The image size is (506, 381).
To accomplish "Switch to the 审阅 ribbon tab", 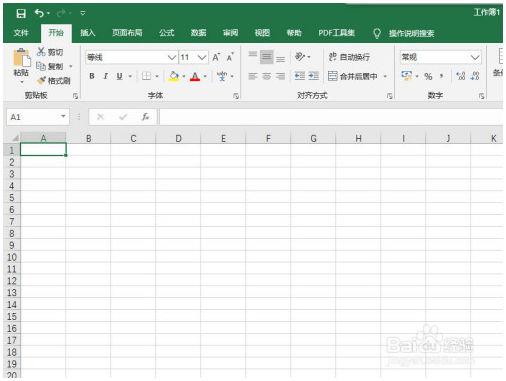I will pos(230,33).
